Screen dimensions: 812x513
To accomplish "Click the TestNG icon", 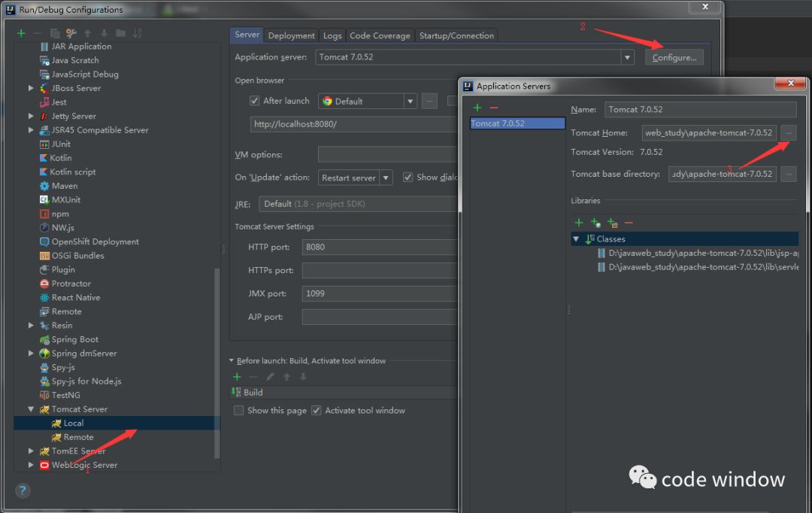I will pyautogui.click(x=44, y=395).
